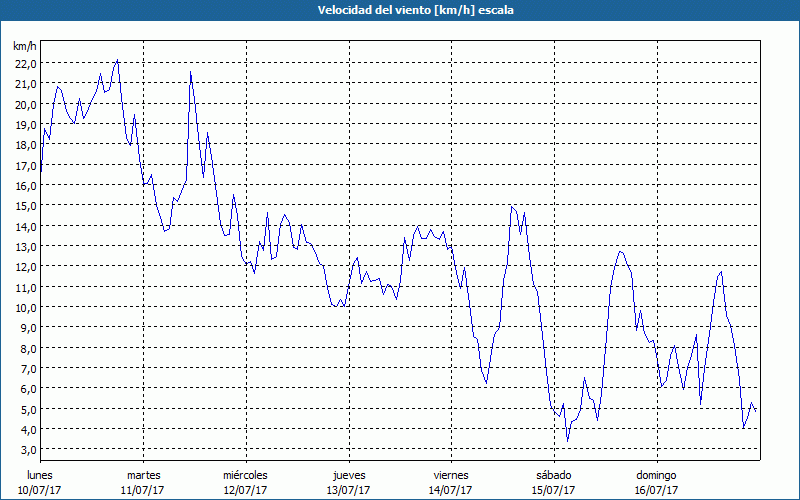Viewport: 800px width, 500px height.
Task: Click the date 16/07/17
Action: click(657, 490)
